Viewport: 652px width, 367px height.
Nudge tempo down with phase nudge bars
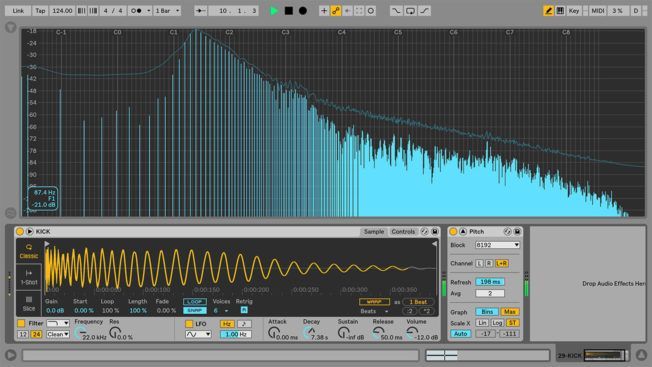[82, 11]
